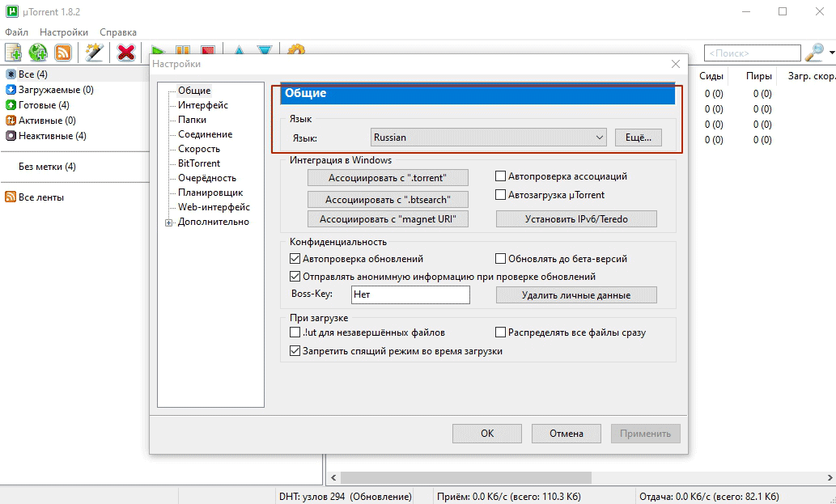Click the Add RSS Feed toolbar icon

click(x=63, y=53)
